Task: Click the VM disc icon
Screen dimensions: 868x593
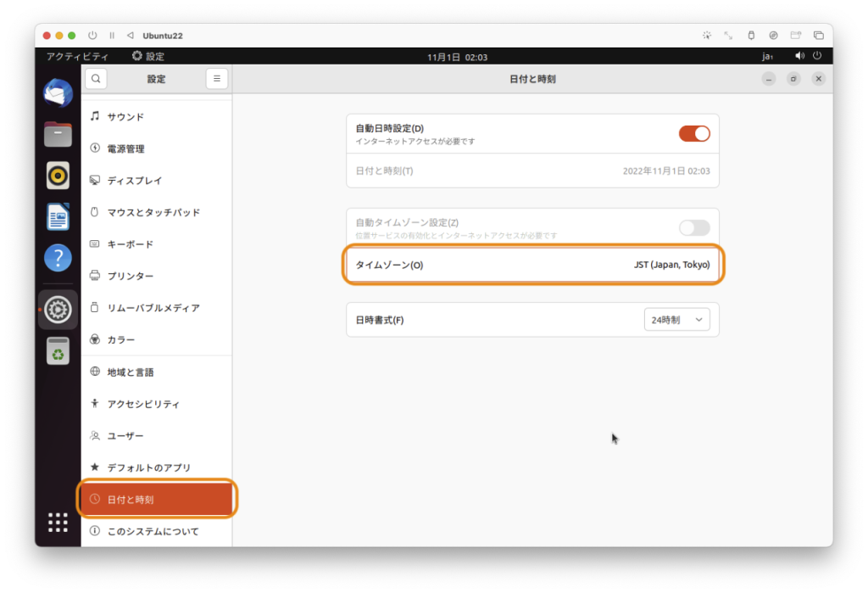Action: coord(773,36)
